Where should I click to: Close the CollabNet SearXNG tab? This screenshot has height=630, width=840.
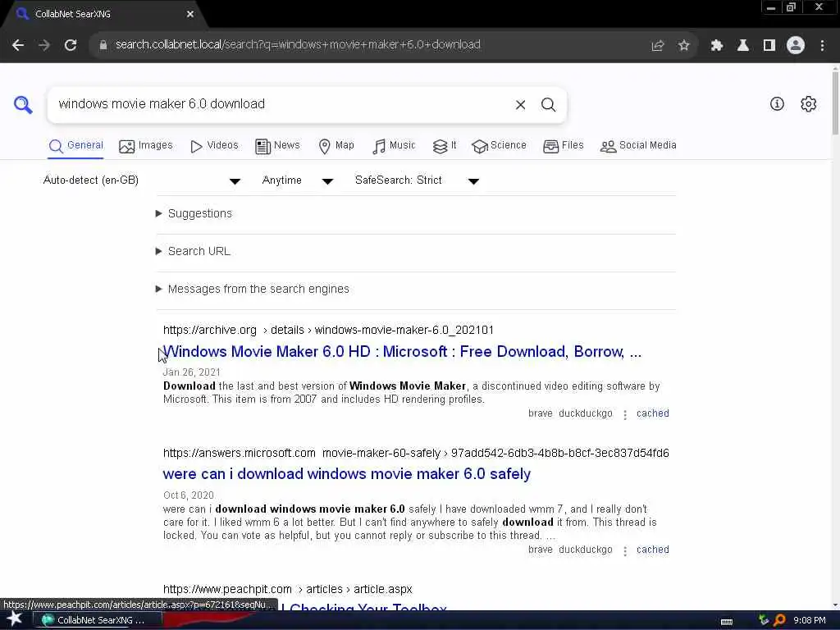190,14
